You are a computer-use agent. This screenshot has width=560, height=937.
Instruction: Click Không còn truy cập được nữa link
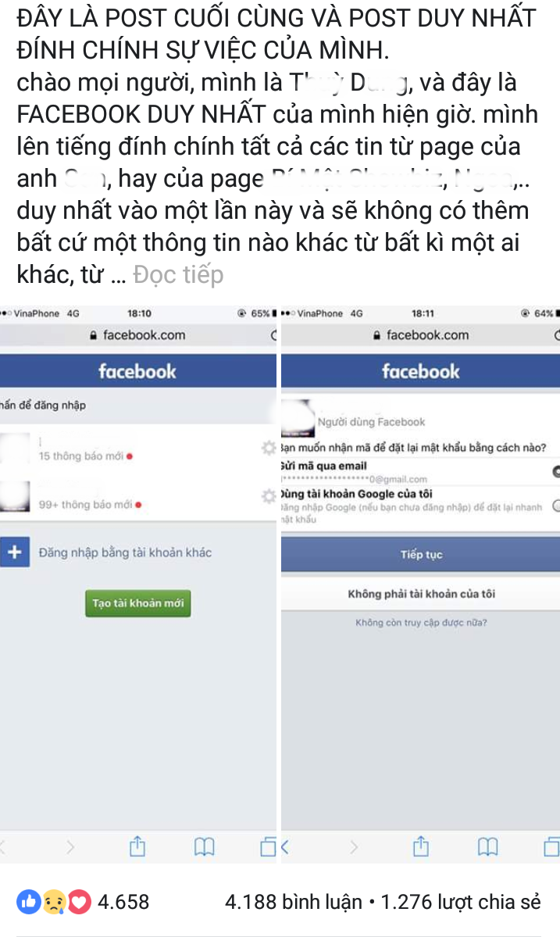click(421, 623)
